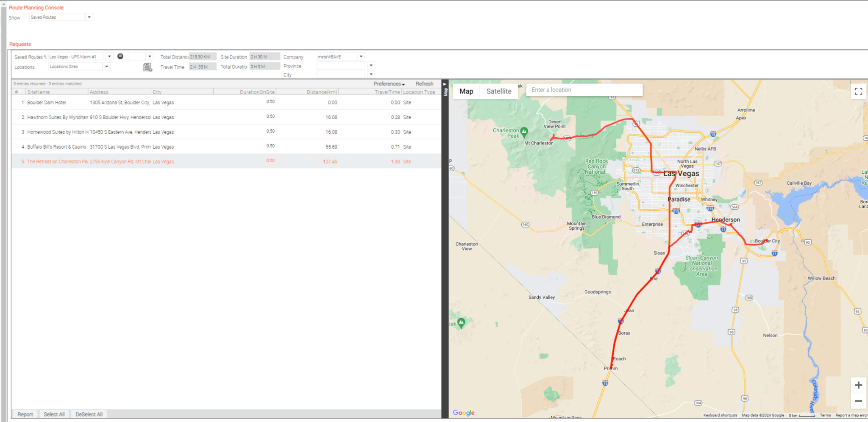
Task: Zoom in with the map plus button
Action: (x=858, y=385)
